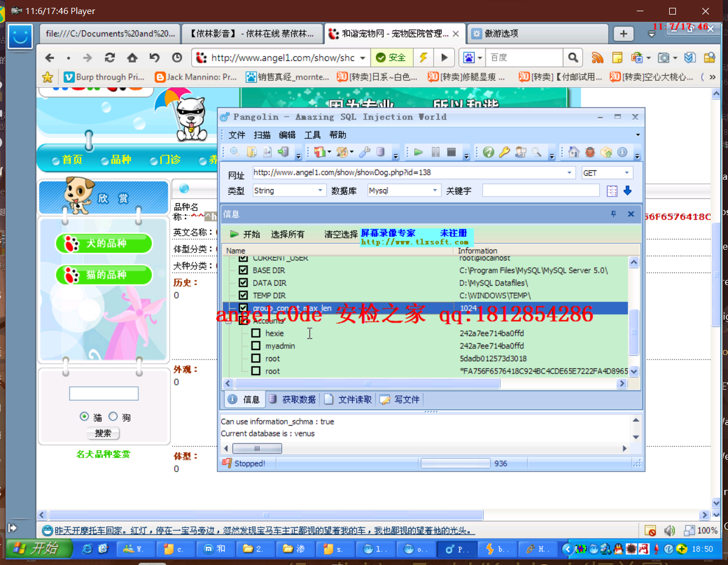Check root account with hash 5dadb012573d3018
728x565 pixels.
[256, 358]
